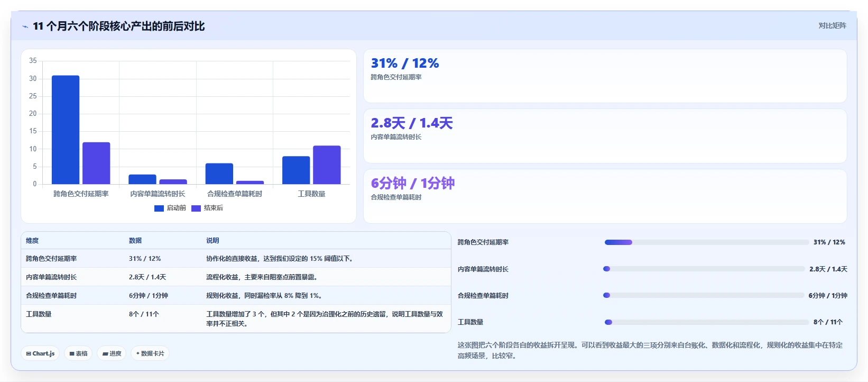
Task: Click the 31% / 12% progress value label
Action: pos(829,242)
